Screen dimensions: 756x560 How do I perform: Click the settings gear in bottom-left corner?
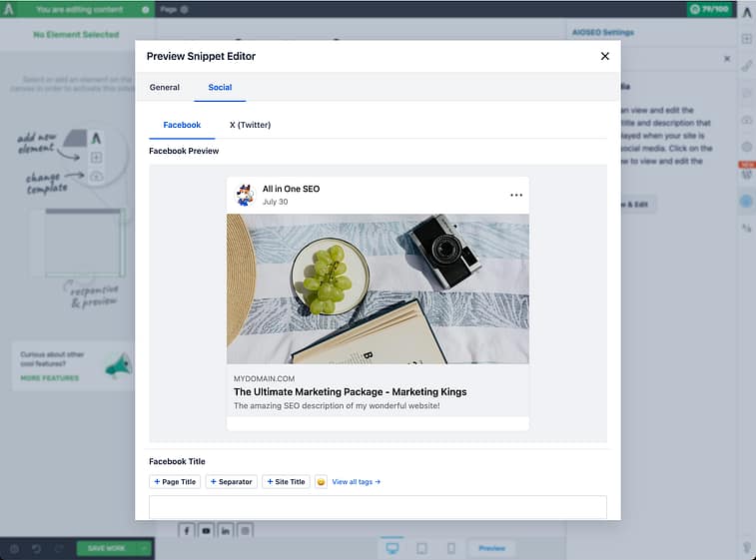tap(13, 548)
